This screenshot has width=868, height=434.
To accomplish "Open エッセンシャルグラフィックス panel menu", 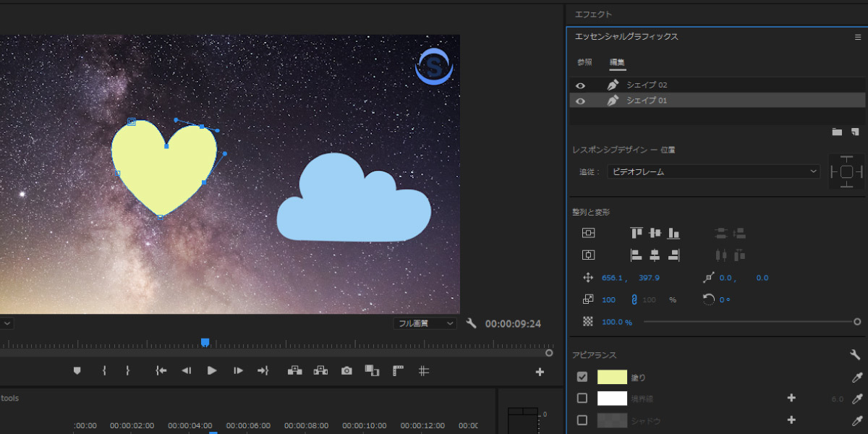I will (x=858, y=36).
